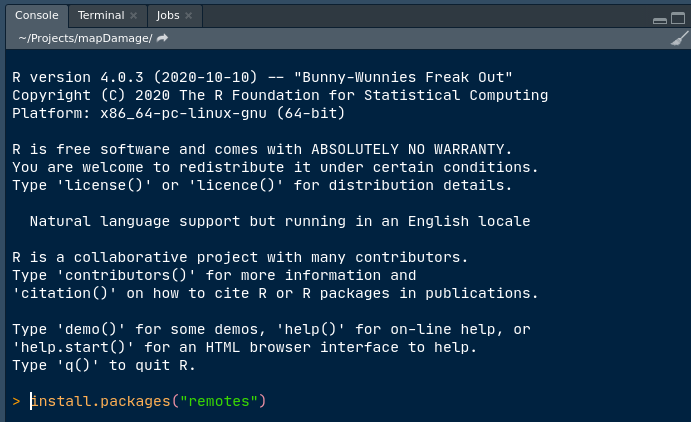Clear the console with the broom icon

(x=679, y=38)
